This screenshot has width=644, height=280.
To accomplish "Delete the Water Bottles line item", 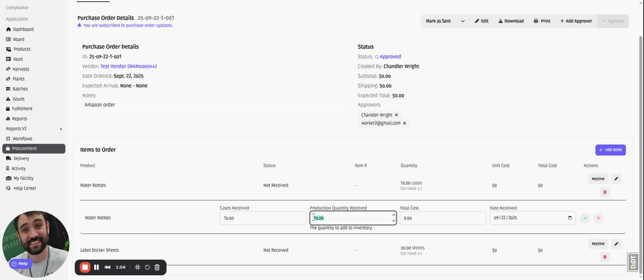I will 605,192.
